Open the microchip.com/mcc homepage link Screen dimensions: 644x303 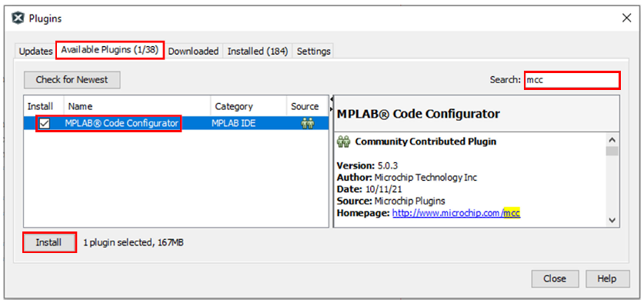pos(456,213)
